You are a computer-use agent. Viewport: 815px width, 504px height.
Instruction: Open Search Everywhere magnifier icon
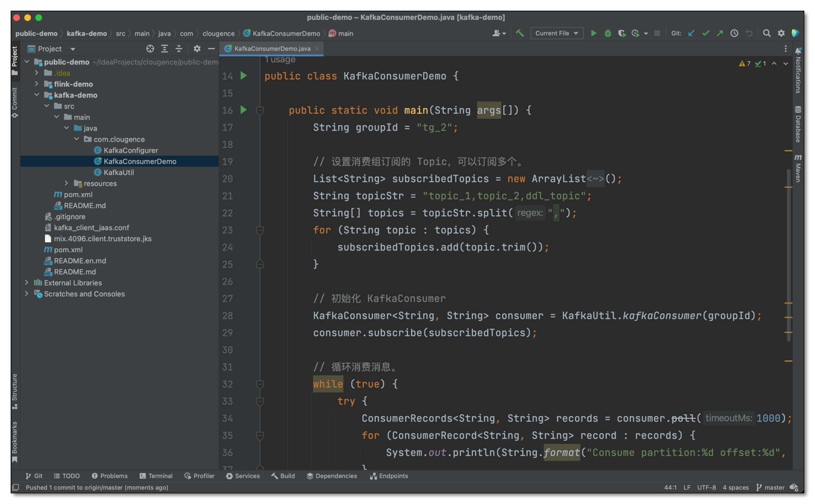[767, 33]
